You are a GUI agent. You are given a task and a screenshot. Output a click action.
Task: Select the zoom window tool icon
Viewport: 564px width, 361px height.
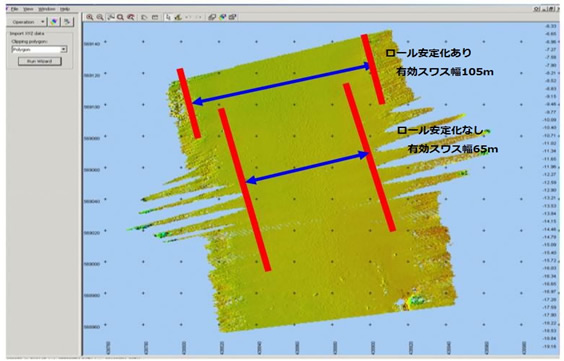click(111, 17)
